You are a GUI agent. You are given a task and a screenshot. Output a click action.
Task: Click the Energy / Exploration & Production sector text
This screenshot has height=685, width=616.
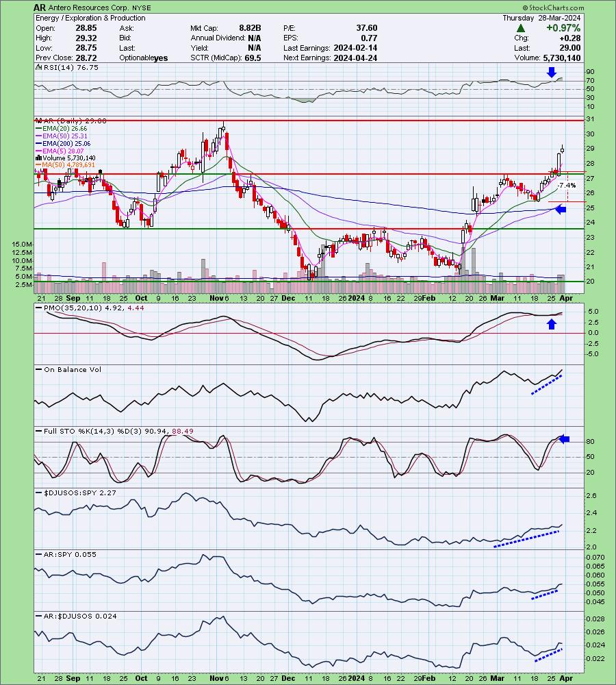90,18
